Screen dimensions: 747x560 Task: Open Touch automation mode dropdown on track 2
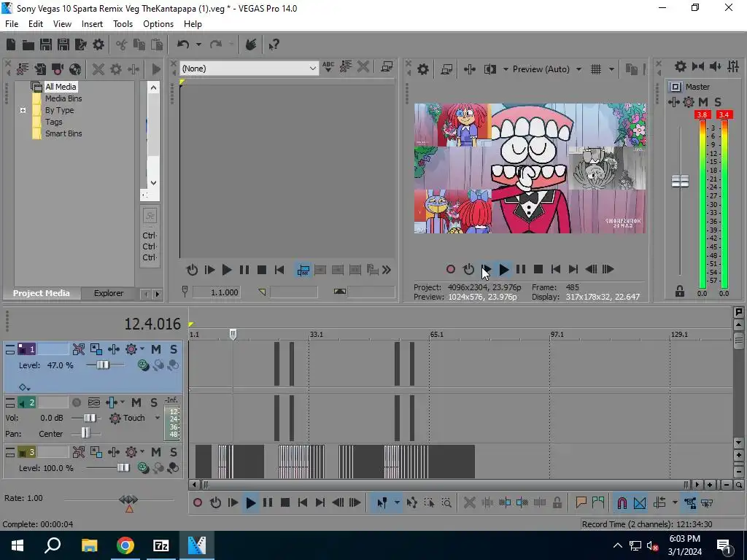click(x=158, y=418)
